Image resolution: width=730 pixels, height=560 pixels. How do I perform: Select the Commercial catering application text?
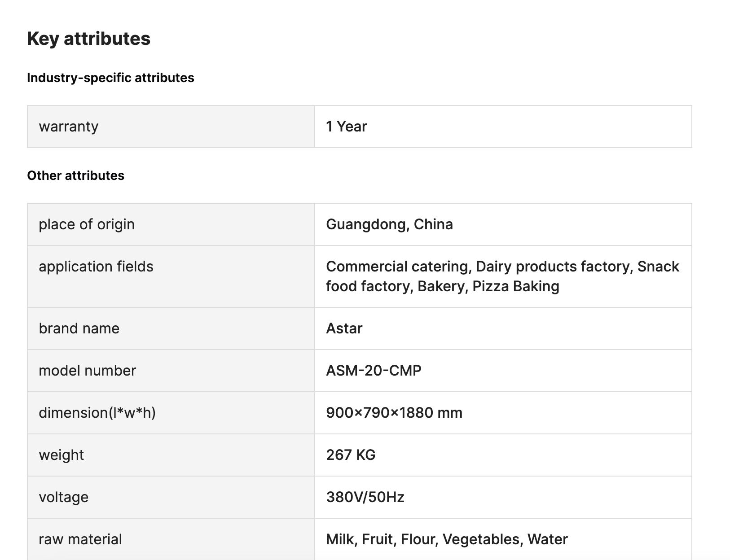[397, 267]
